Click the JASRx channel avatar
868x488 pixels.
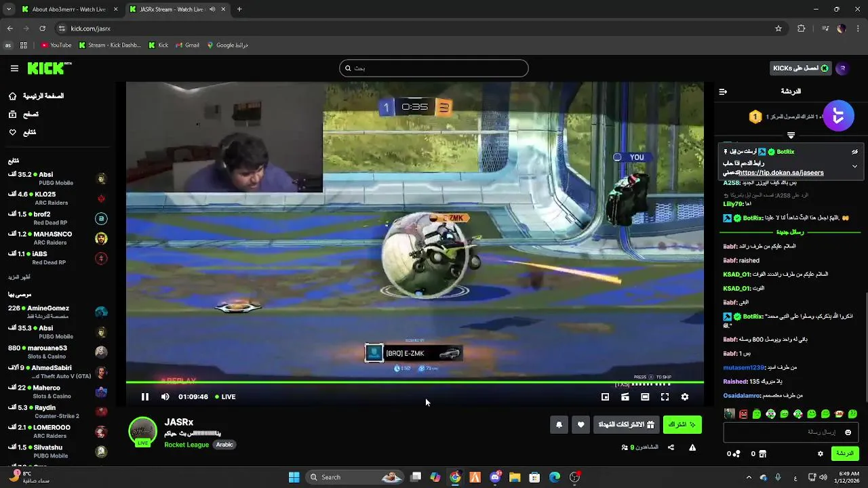click(143, 432)
